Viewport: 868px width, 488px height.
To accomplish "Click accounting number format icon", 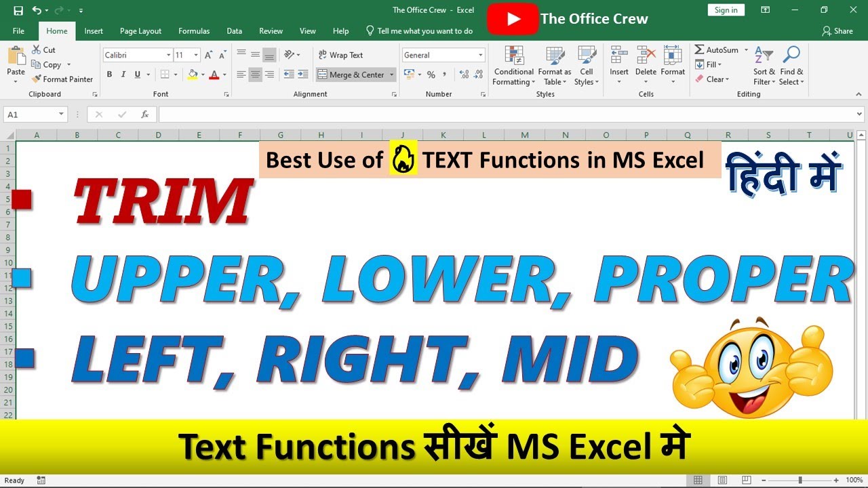I will pyautogui.click(x=408, y=75).
